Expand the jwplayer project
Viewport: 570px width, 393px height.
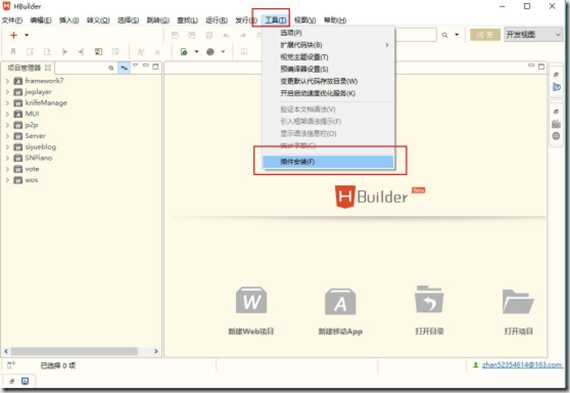pos(7,92)
